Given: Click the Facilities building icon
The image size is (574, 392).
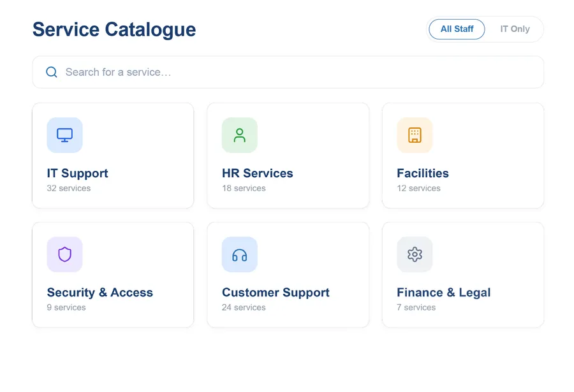Looking at the screenshot, I should (x=415, y=135).
